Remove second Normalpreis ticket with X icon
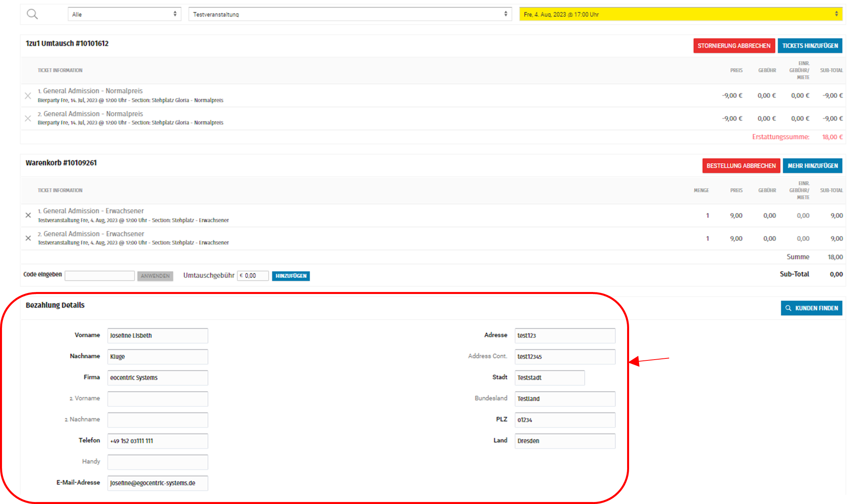The image size is (850, 504). [x=28, y=118]
